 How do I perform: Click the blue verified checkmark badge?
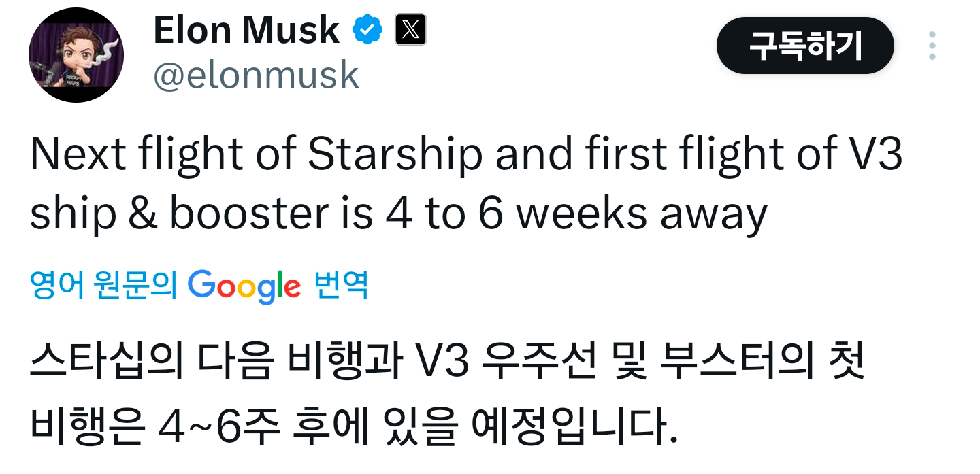pyautogui.click(x=367, y=31)
